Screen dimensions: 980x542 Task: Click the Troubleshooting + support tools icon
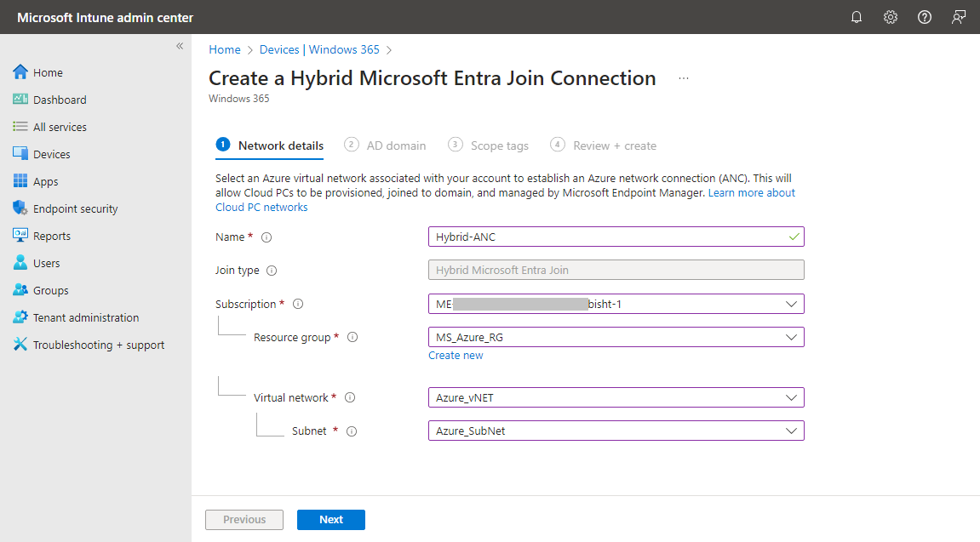[20, 344]
